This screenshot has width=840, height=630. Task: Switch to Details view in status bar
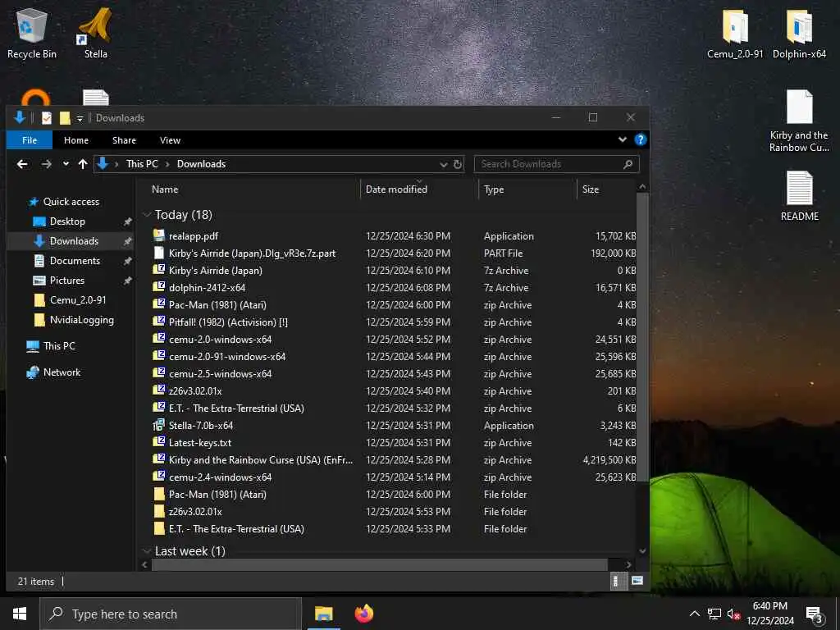tap(618, 581)
